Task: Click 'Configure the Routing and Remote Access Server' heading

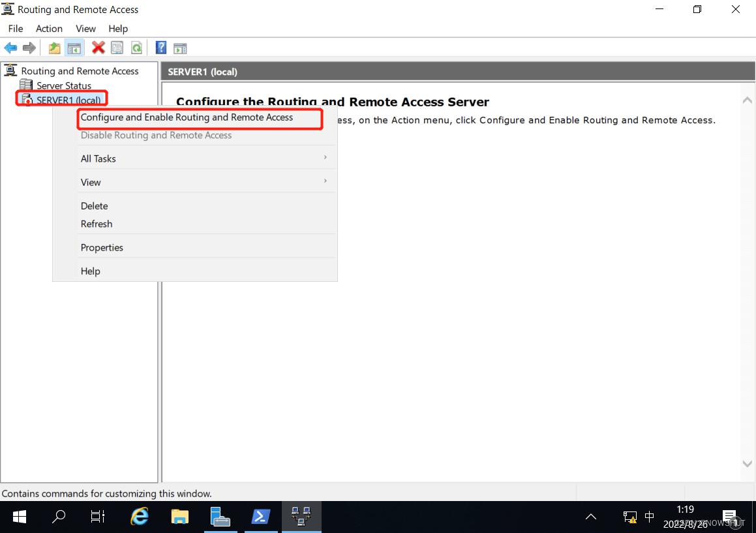Action: tap(333, 102)
